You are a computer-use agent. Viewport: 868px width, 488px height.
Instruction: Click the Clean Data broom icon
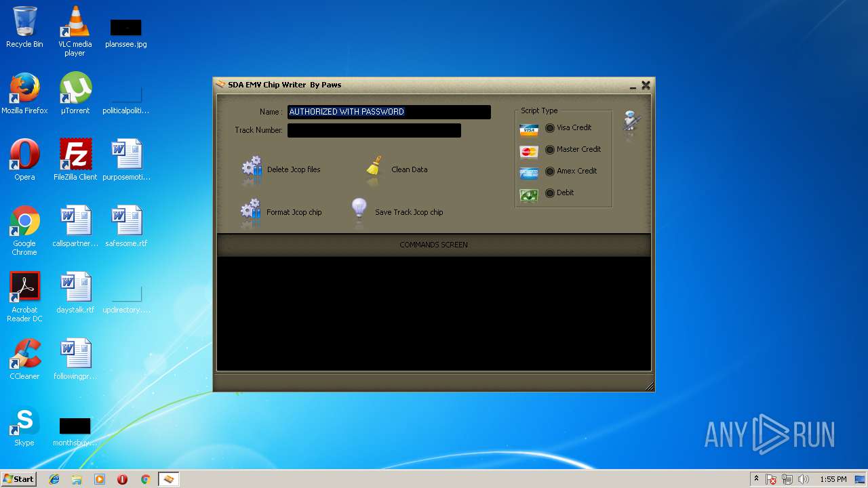(x=374, y=168)
